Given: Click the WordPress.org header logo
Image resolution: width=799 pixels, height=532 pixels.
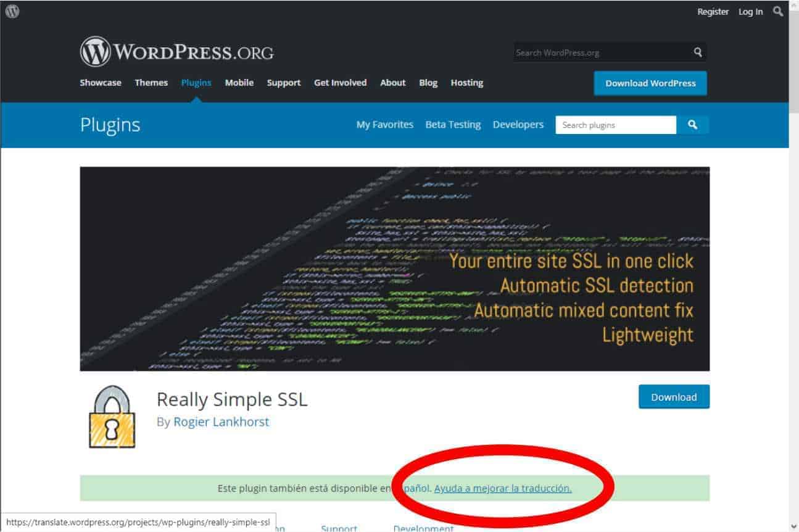Looking at the screenshot, I should [x=176, y=52].
